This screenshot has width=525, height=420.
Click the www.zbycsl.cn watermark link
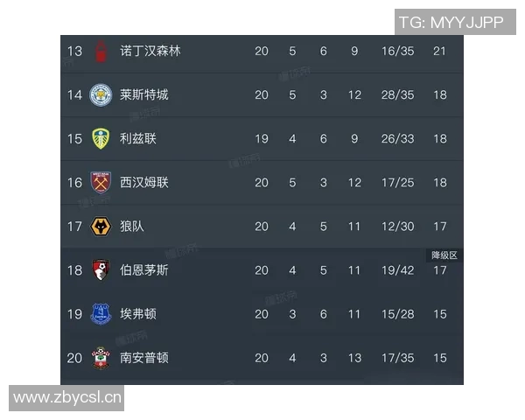pyautogui.click(x=66, y=398)
